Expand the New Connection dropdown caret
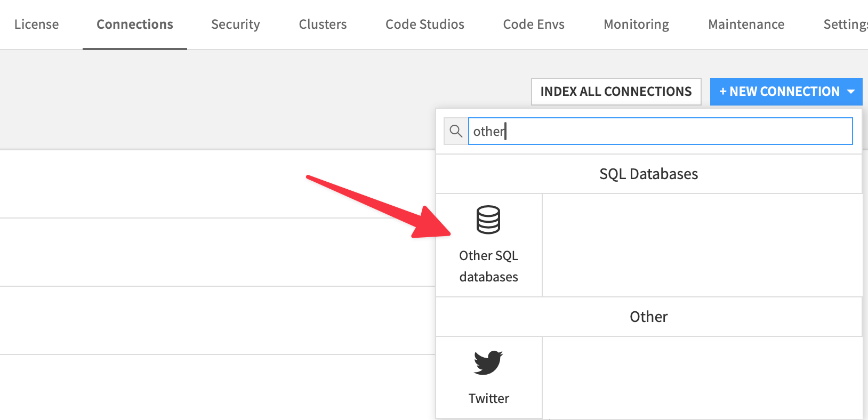This screenshot has width=868, height=420. (x=851, y=92)
